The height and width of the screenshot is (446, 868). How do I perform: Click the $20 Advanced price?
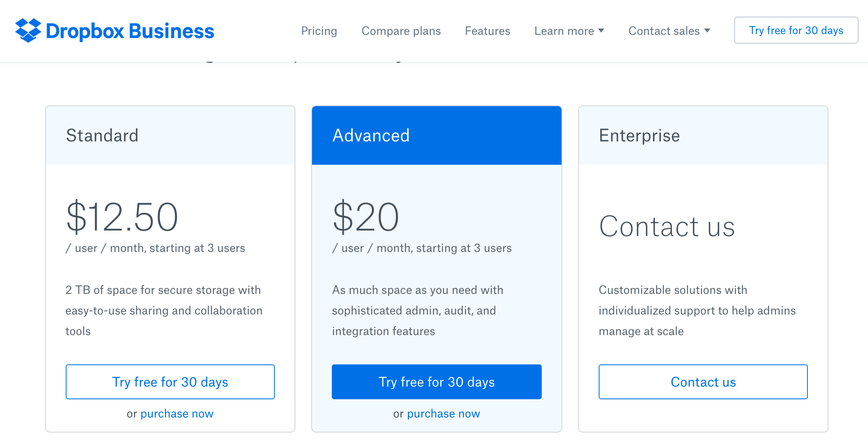[365, 217]
